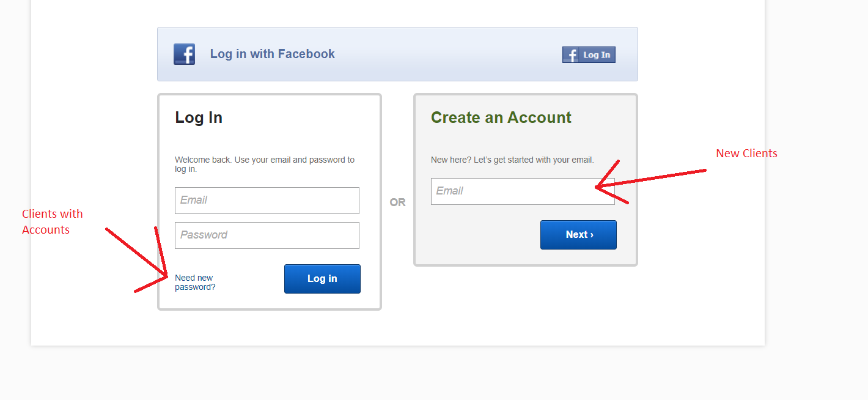Click the Next button
This screenshot has width=868, height=400.
tap(578, 235)
